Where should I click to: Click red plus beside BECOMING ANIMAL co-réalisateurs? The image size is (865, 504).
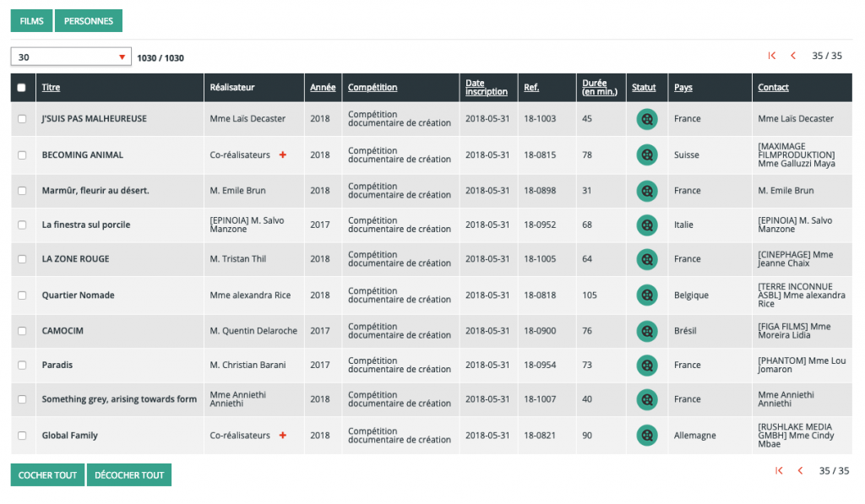click(283, 155)
